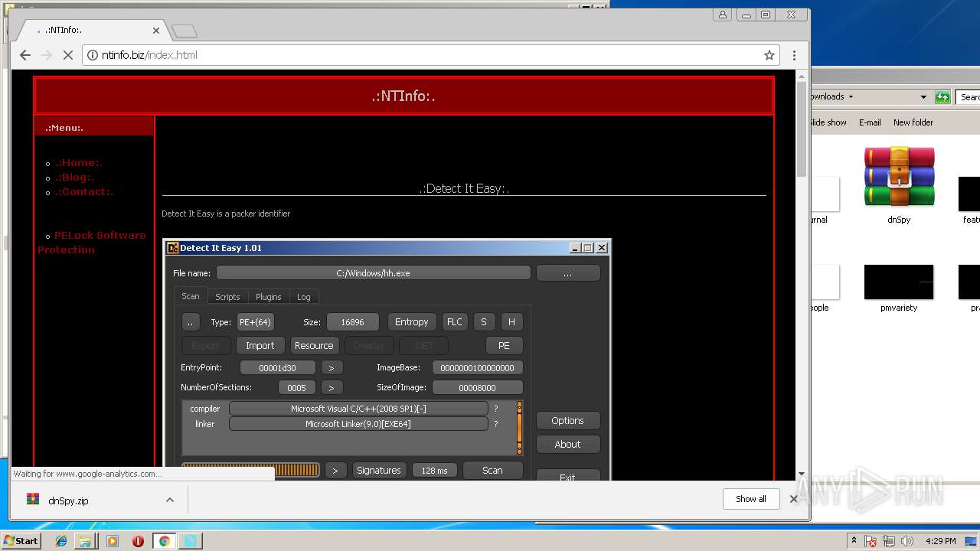Image resolution: width=980 pixels, height=551 pixels.
Task: Select the pmvariety thumbnail in Explorer
Action: 899,289
